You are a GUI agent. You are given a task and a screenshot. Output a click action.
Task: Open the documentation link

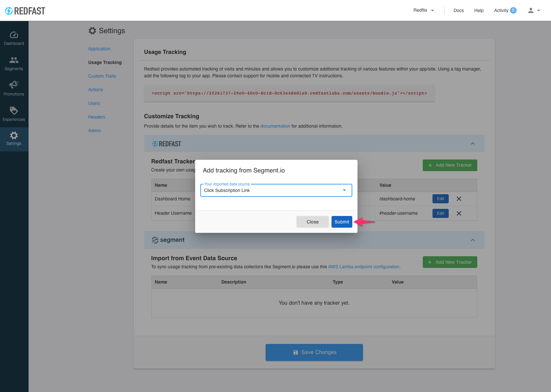[x=275, y=126]
